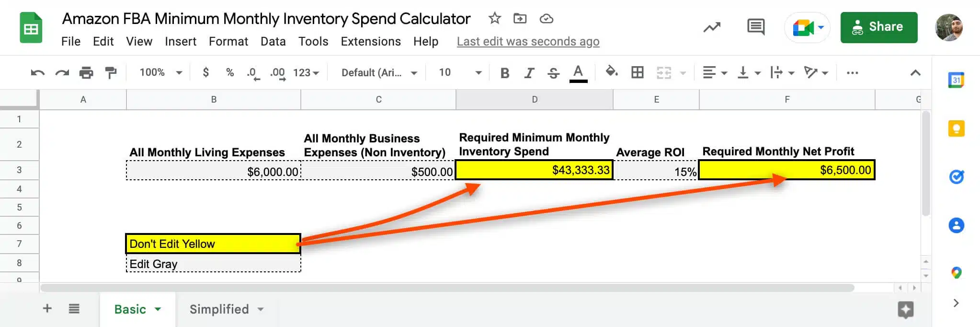Click the Redo icon

point(62,73)
